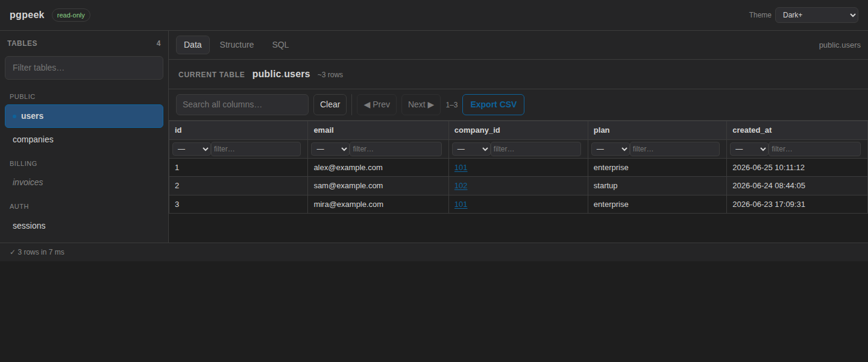Click the enterprise cell in mira's row
Screen dimensions: 868x362
click(x=657, y=204)
